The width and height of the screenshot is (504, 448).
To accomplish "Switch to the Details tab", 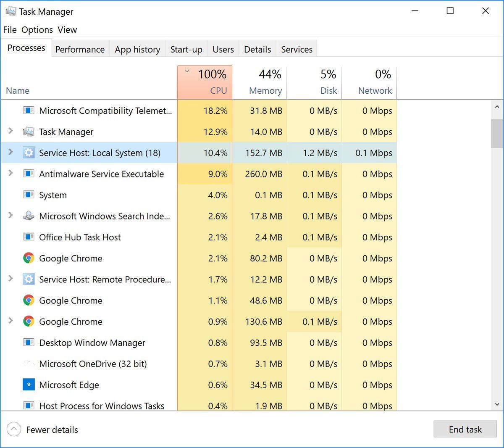I will pyautogui.click(x=257, y=49).
